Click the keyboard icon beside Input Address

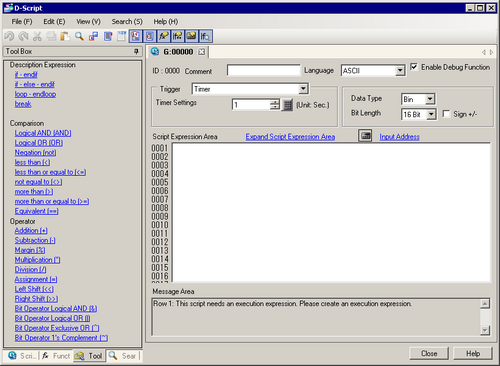pyautogui.click(x=365, y=136)
